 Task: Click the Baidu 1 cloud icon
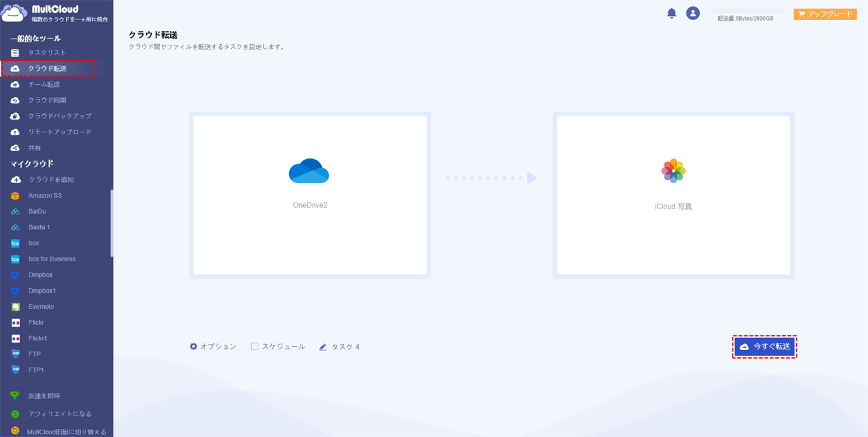pyautogui.click(x=15, y=228)
